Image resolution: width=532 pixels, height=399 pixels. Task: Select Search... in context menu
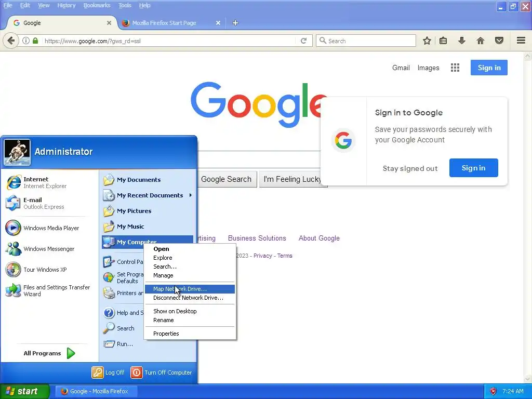click(190, 267)
